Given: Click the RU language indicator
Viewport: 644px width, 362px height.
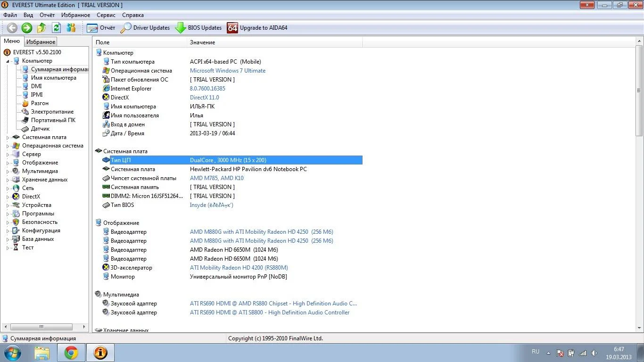Looking at the screenshot, I should (536, 352).
